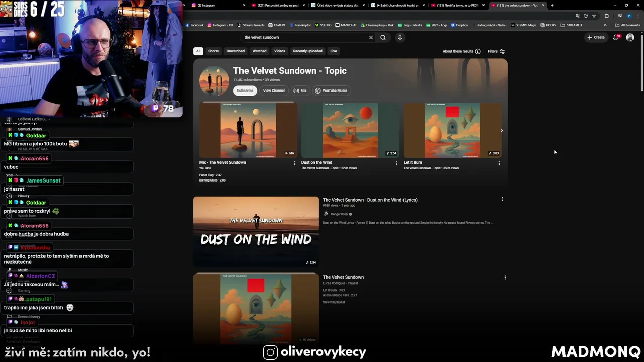Select the Recently uploaded filter chip

tap(307, 51)
